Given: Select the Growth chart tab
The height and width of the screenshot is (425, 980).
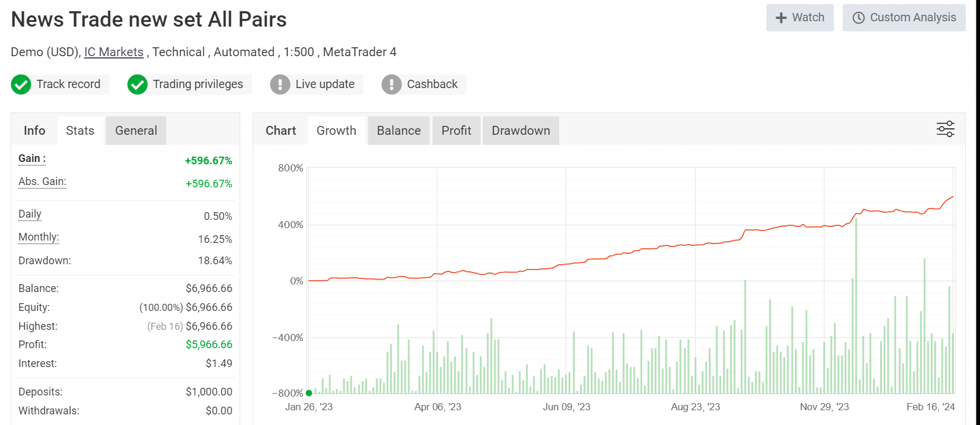Looking at the screenshot, I should [x=336, y=131].
